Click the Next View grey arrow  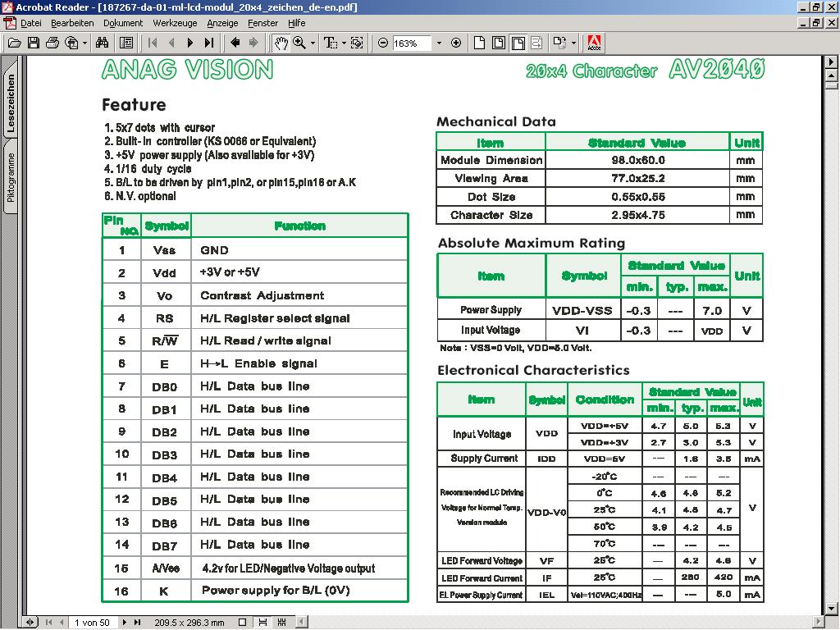tap(253, 43)
